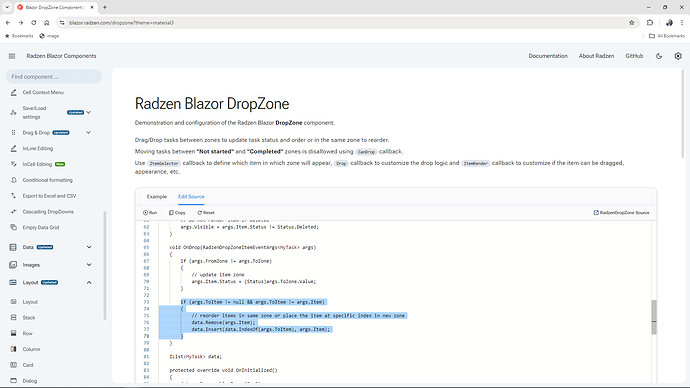Reset the source code editor

pyautogui.click(x=206, y=212)
